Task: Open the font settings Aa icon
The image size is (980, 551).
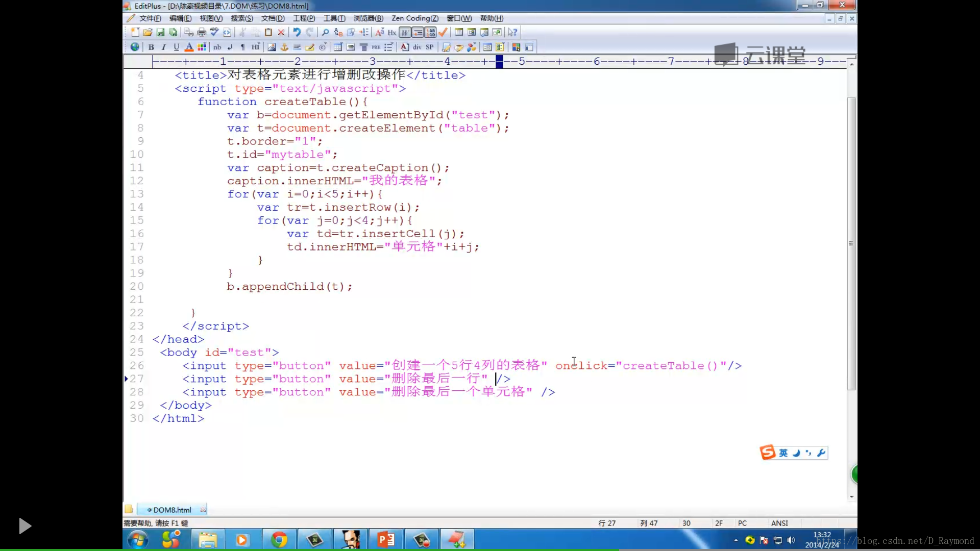Action: click(379, 32)
